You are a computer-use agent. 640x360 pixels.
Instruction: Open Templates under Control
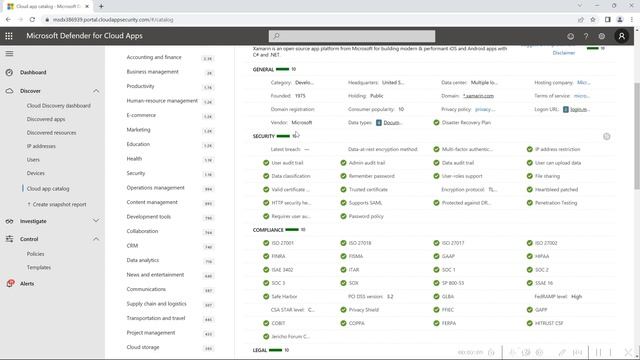click(x=39, y=267)
